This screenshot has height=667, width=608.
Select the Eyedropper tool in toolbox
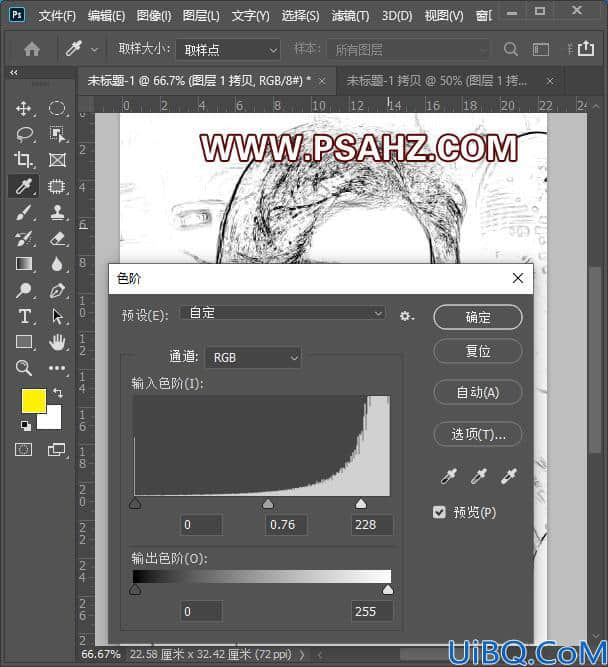point(23,186)
